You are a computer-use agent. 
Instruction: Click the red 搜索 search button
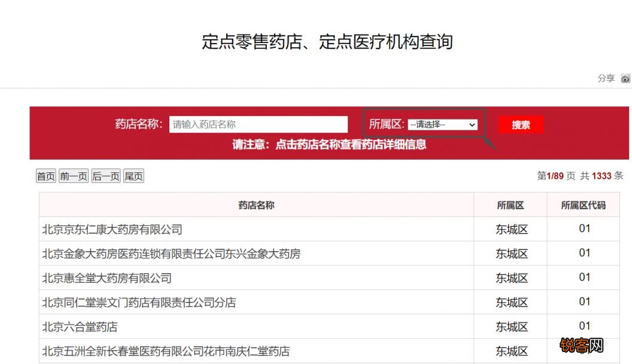click(x=521, y=125)
